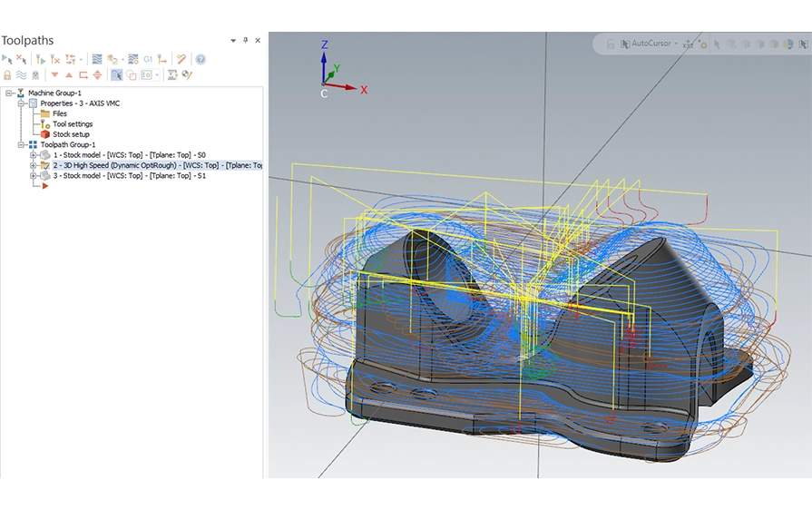Open display options dropdown arrow

pos(157,75)
